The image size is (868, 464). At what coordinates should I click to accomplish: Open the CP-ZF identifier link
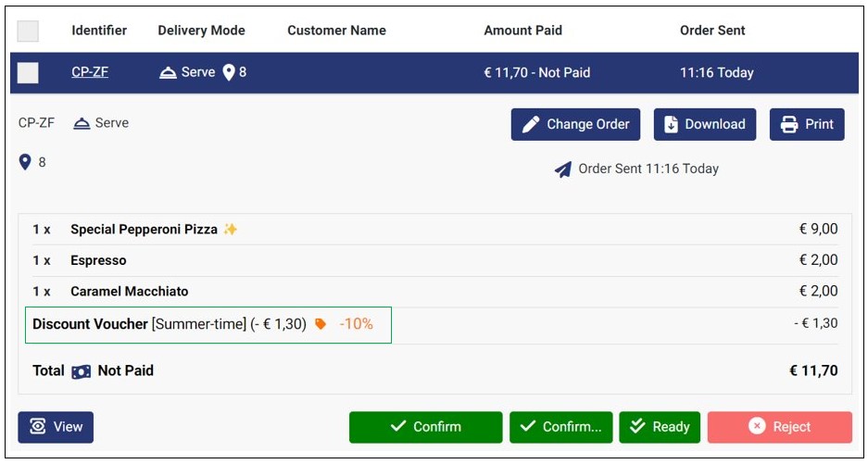point(90,72)
